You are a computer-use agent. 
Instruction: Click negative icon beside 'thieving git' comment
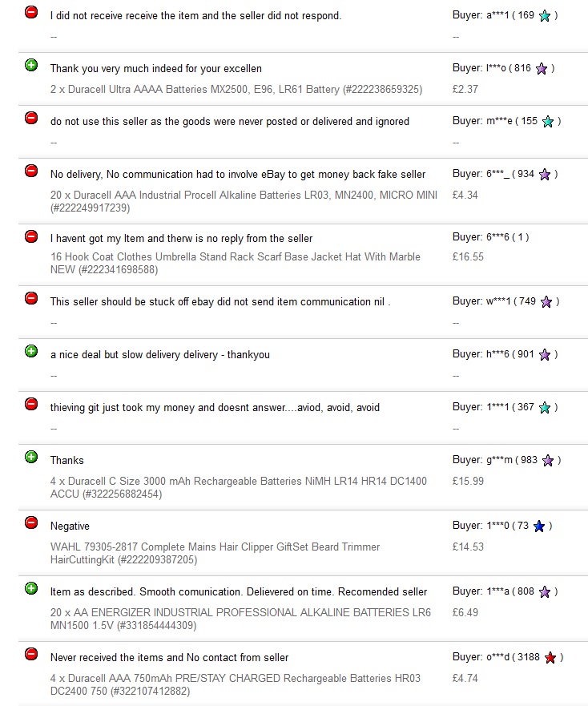pos(31,404)
